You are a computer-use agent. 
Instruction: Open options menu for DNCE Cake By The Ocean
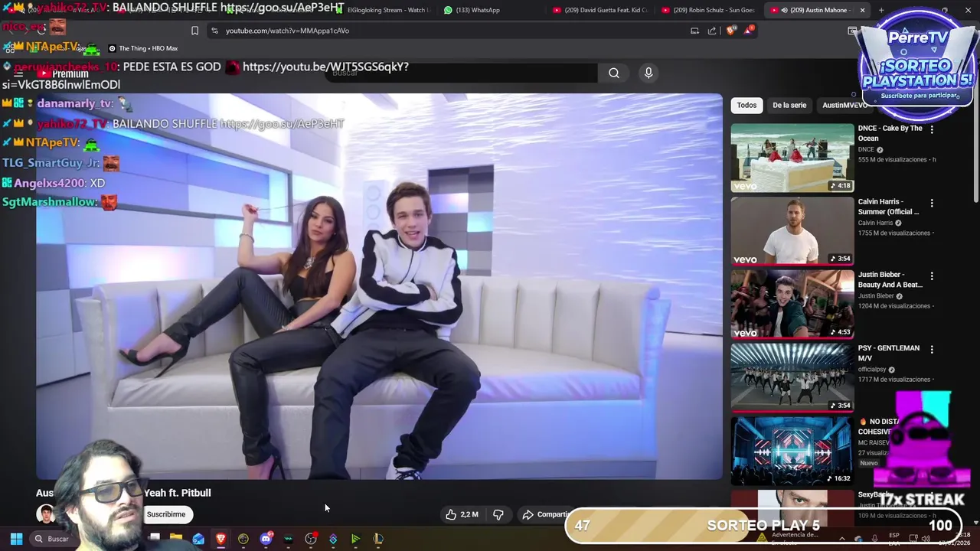[932, 130]
